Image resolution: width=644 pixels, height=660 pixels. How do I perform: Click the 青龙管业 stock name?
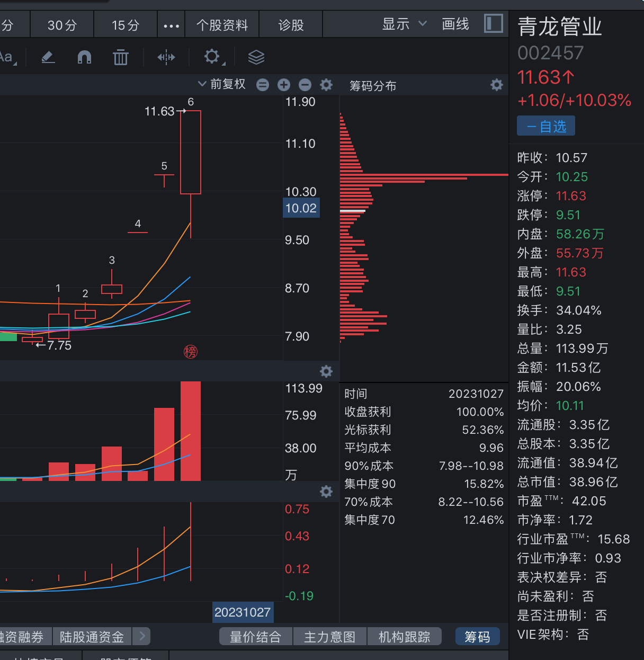pyautogui.click(x=560, y=26)
